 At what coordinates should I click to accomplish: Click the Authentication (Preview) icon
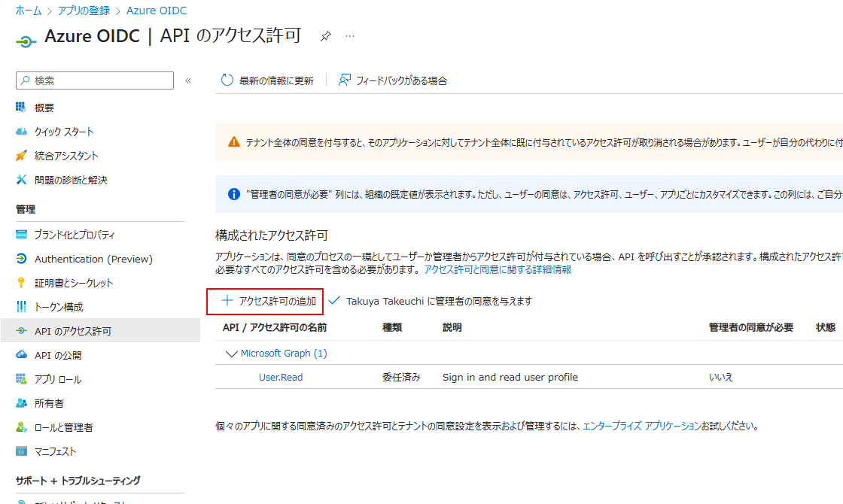pos(21,259)
